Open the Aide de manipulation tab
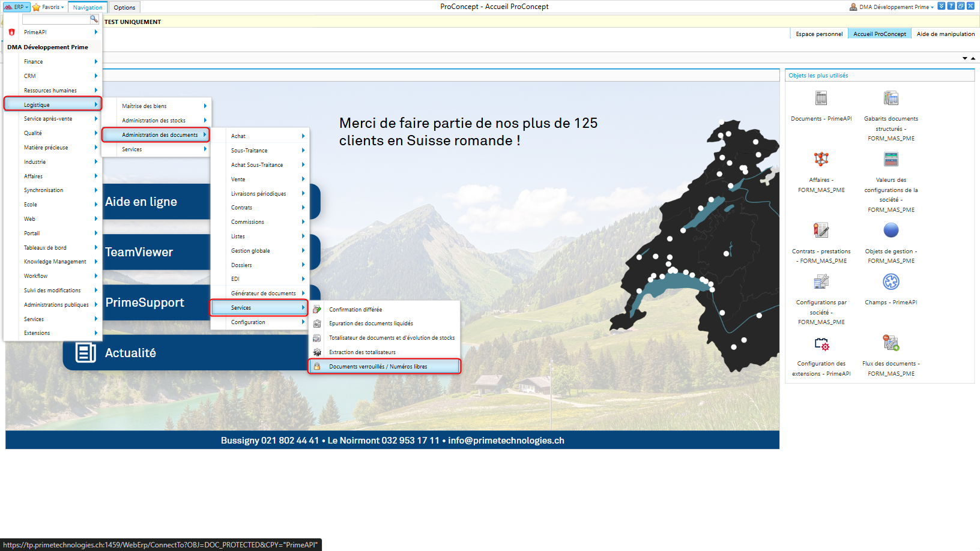 (x=945, y=34)
